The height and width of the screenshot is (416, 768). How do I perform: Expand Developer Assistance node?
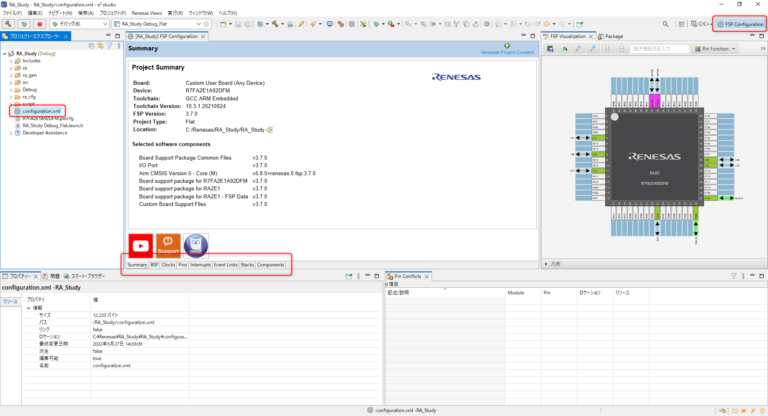click(x=11, y=133)
